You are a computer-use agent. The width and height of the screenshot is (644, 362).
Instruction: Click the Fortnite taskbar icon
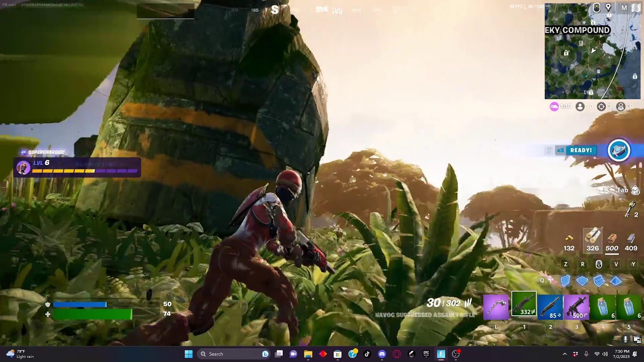441,354
